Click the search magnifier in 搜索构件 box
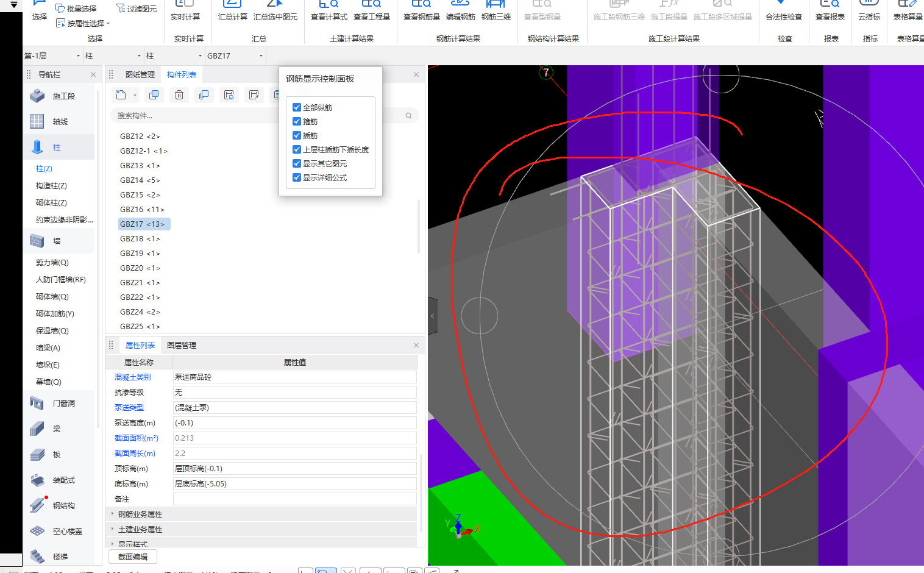Image resolution: width=924 pixels, height=573 pixels. coord(408,115)
